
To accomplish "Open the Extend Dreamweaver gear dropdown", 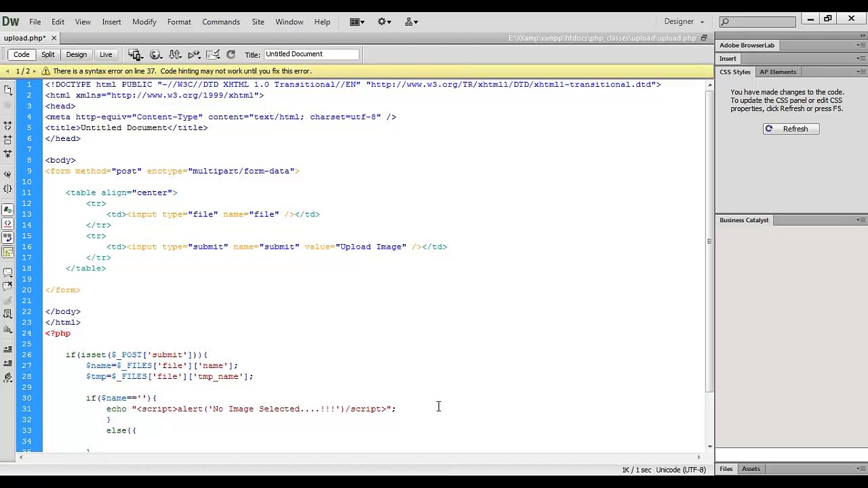I will pos(384,22).
